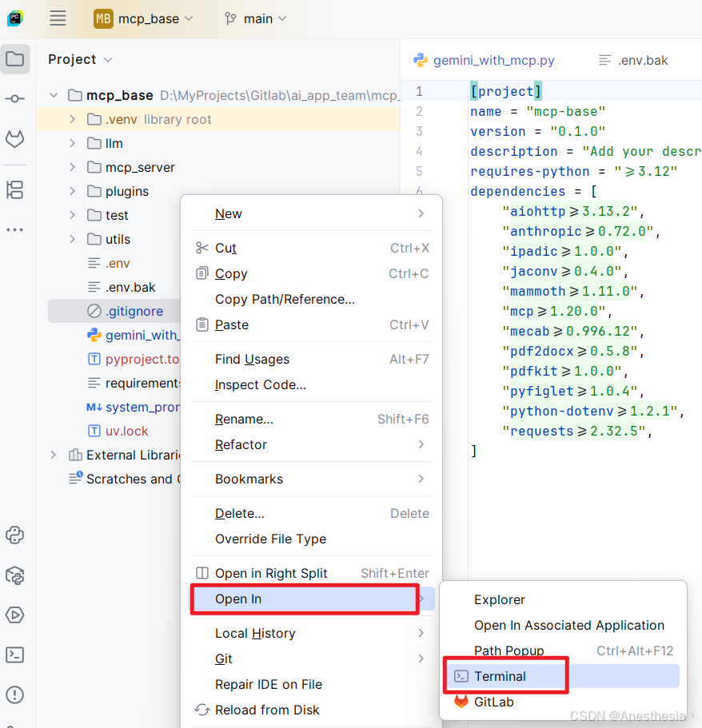Select Delete... in context menu
Image resolution: width=702 pixels, height=728 pixels.
(x=311, y=513)
